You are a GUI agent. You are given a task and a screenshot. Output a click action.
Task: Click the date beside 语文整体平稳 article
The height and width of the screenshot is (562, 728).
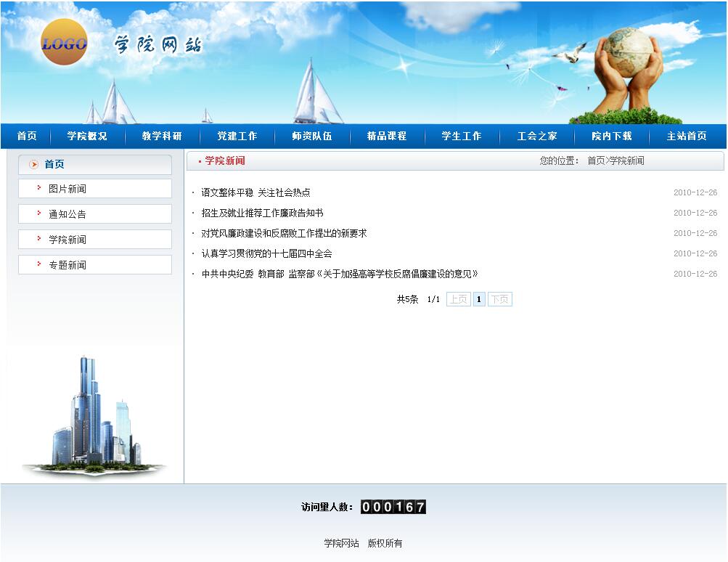pyautogui.click(x=695, y=192)
